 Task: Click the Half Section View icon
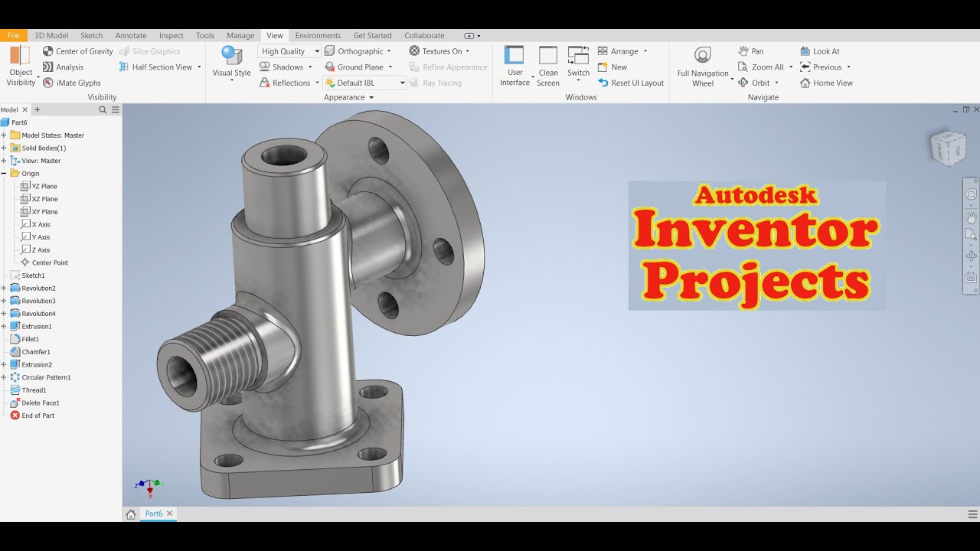point(124,67)
